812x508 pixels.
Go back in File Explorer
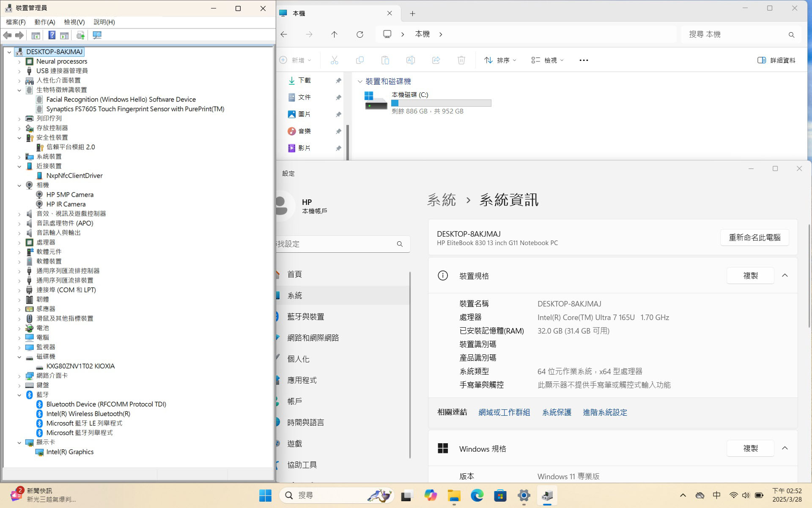(284, 34)
